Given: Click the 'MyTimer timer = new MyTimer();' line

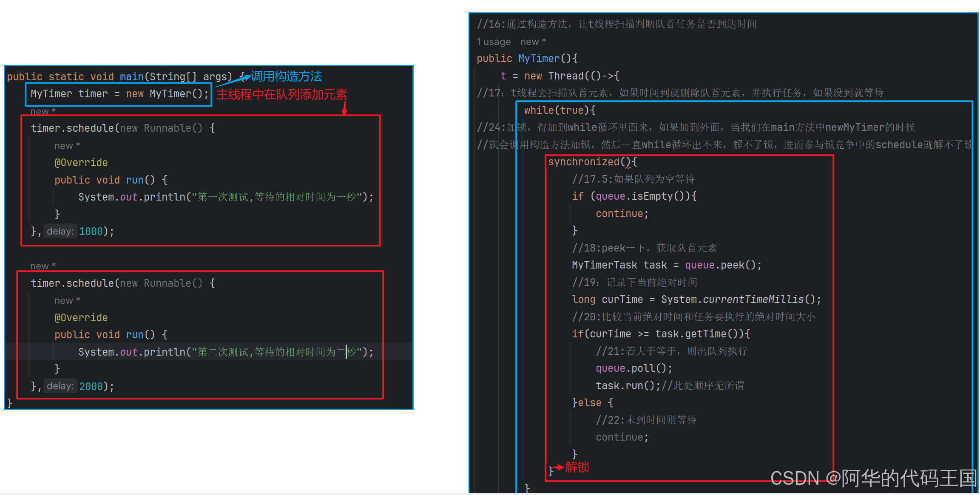Looking at the screenshot, I should click(119, 94).
